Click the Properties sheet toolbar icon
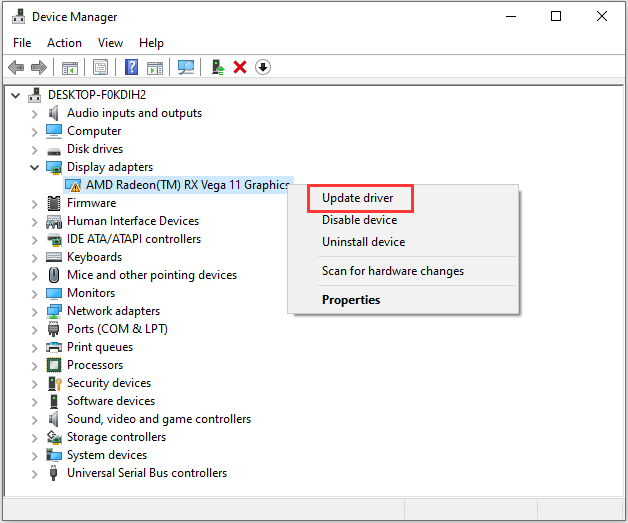The image size is (628, 523). pos(101,67)
